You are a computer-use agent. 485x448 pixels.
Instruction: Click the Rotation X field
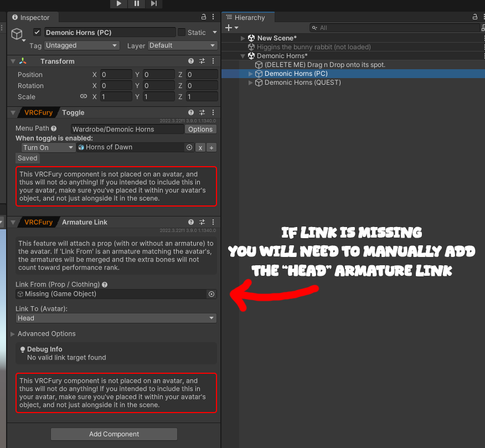click(116, 86)
